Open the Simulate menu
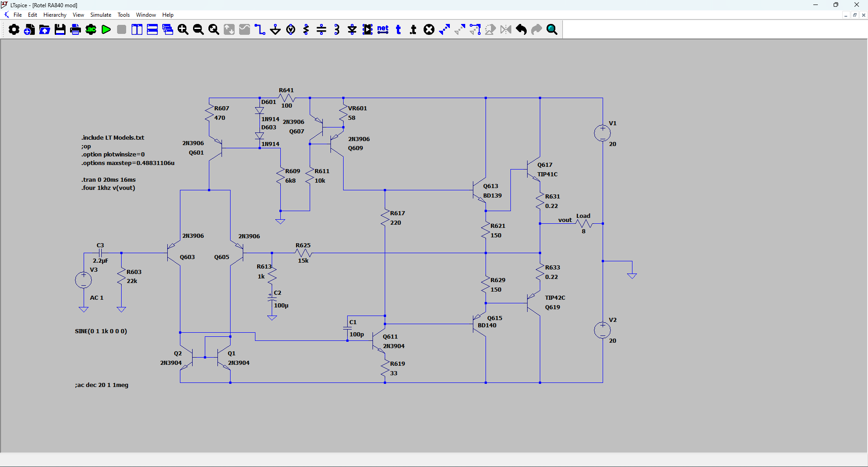Viewport: 868px width, 467px height. click(x=101, y=15)
